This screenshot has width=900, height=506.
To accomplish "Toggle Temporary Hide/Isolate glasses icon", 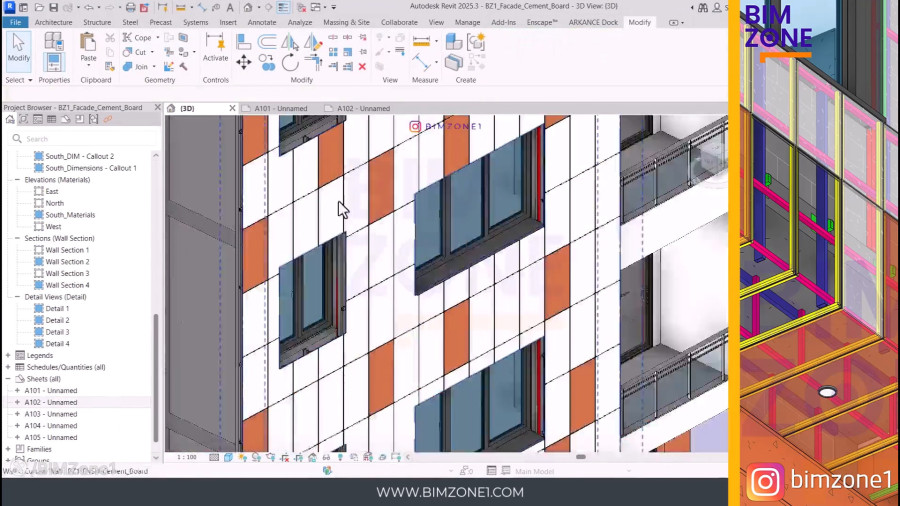I will point(326,457).
